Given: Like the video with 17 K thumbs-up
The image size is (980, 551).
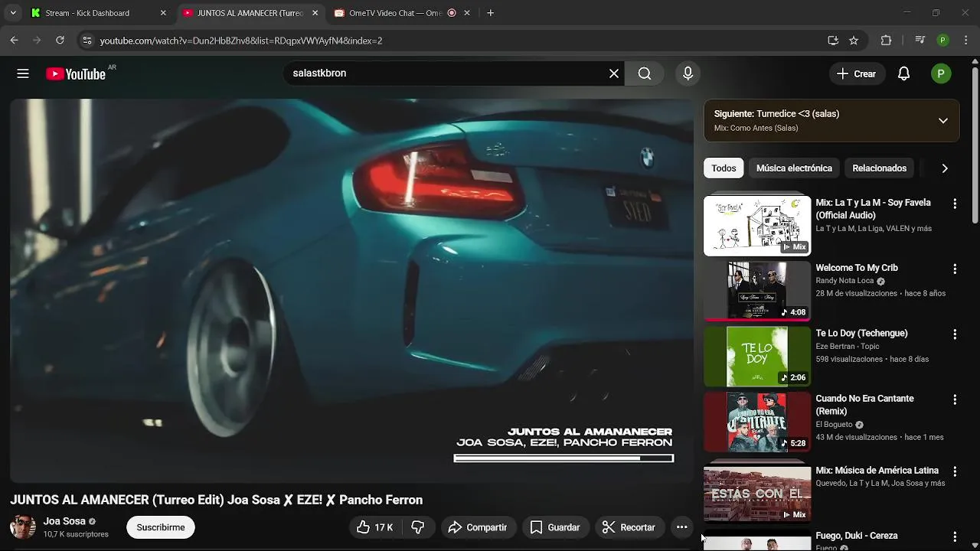Looking at the screenshot, I should point(376,527).
